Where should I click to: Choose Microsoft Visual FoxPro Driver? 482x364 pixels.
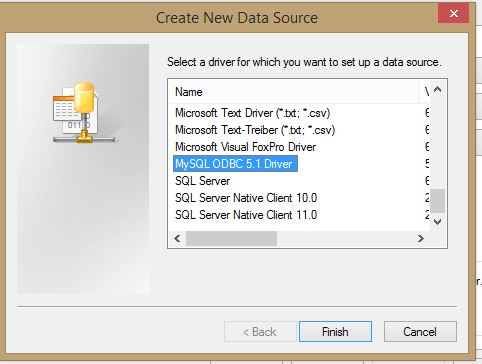tap(245, 147)
